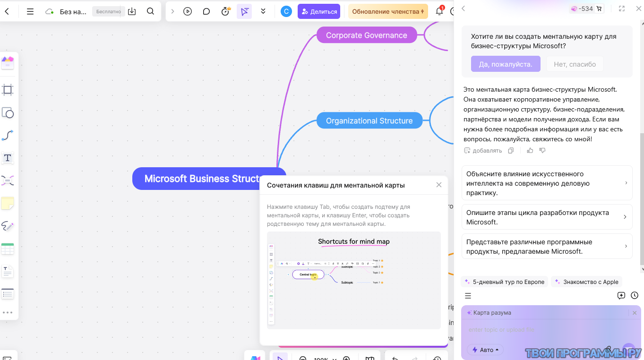Open the AI chat history clock
This screenshot has width=644, height=360.
pyautogui.click(x=635, y=296)
